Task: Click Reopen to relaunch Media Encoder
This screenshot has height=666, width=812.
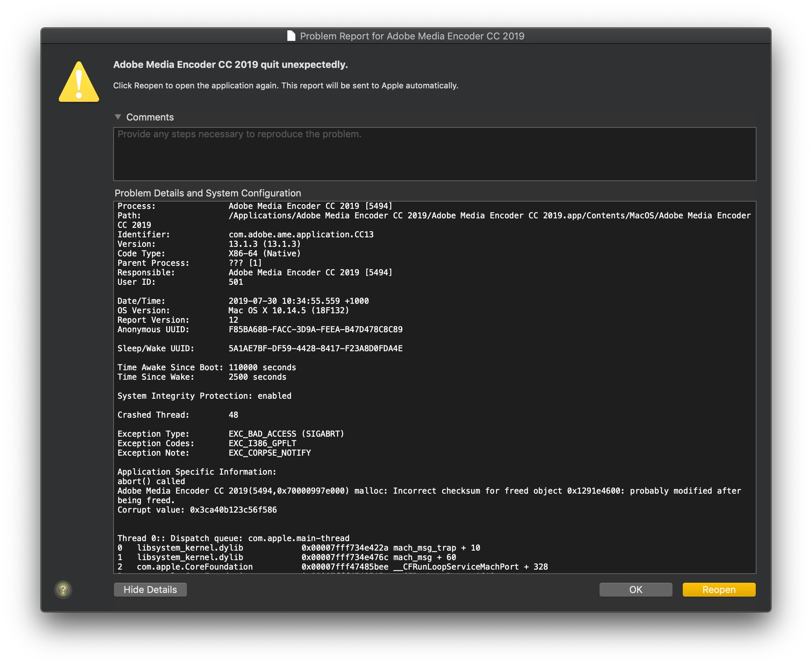Action: (719, 590)
